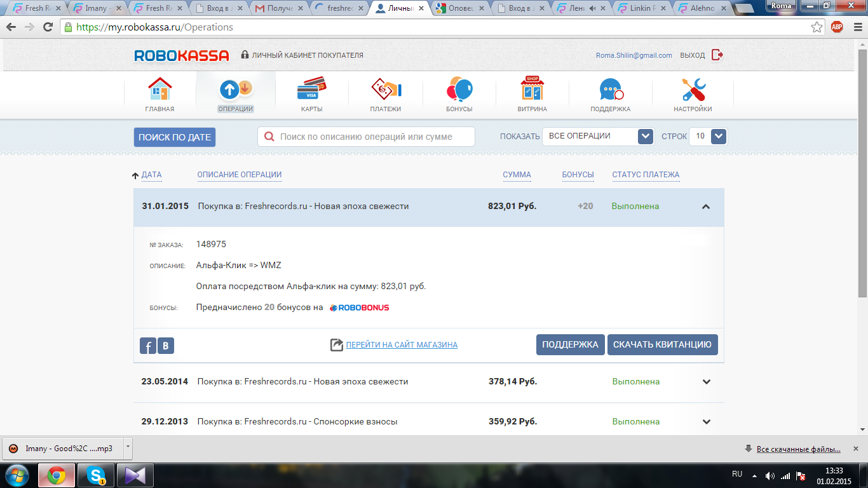Click the Robobonus logo
Viewport: 868px width, 488px height.
pos(360,308)
